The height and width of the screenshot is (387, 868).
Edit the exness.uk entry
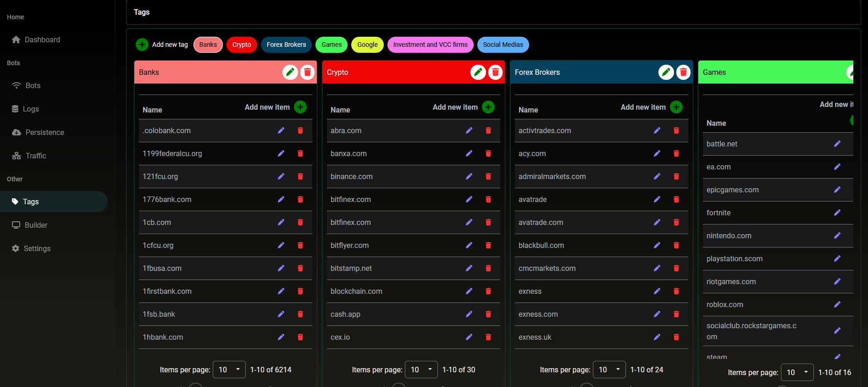(657, 337)
